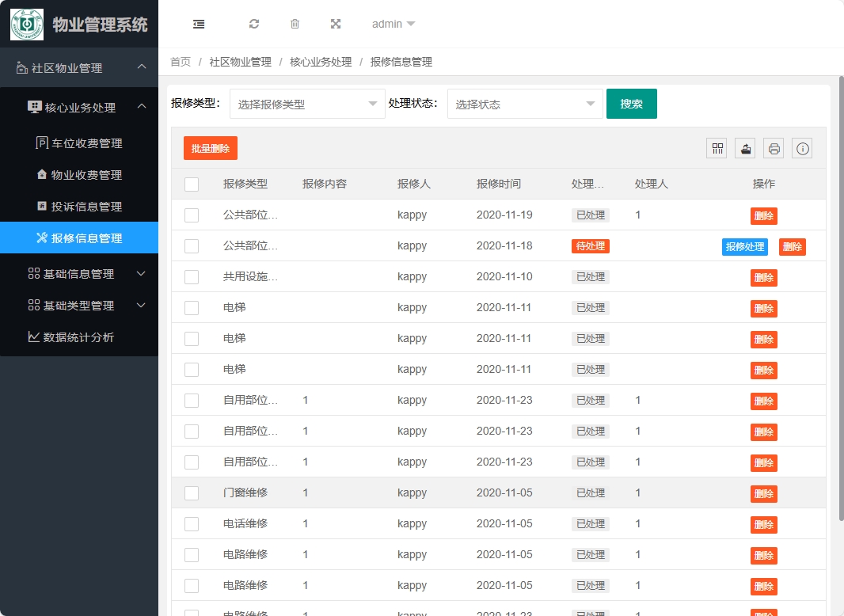Viewport: 844px width, 616px height.
Task: Click the 搜索 button
Action: click(x=631, y=104)
